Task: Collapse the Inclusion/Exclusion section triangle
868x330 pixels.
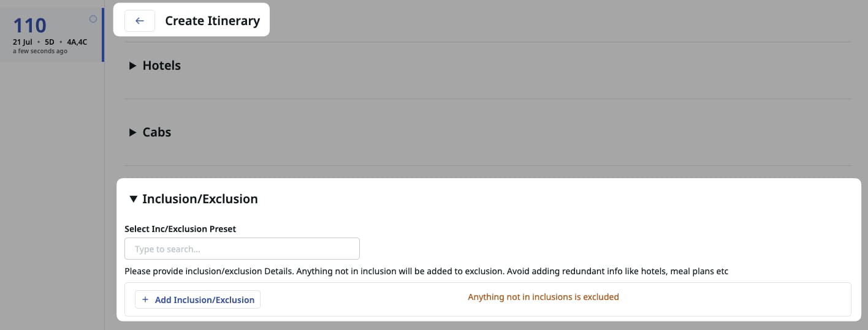Action: pos(133,199)
